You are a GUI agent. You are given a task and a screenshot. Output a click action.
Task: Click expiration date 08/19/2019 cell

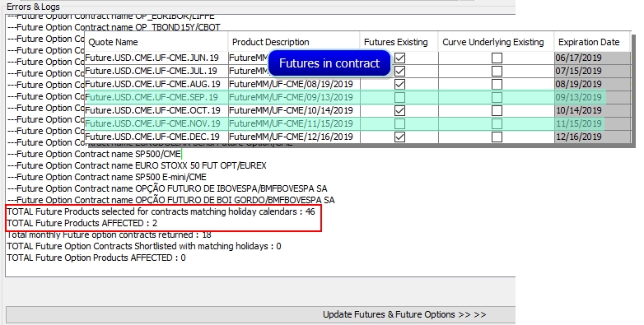pos(592,84)
